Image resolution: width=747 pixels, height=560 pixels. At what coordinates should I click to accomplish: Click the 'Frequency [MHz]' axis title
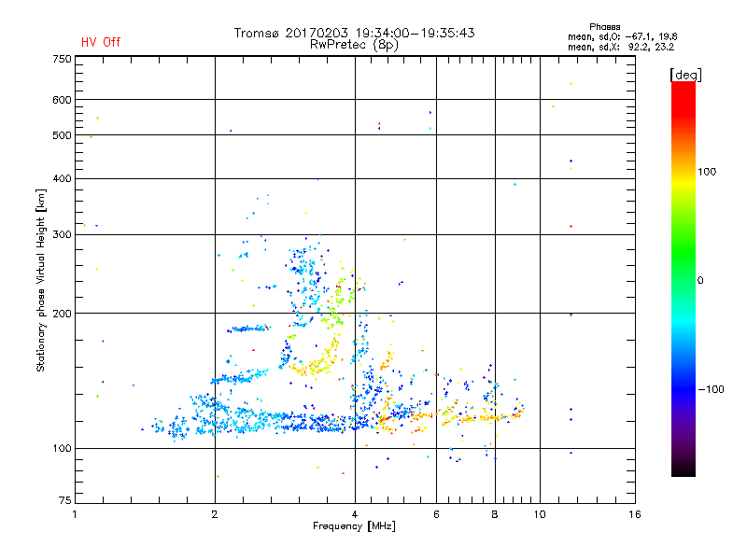tap(354, 526)
